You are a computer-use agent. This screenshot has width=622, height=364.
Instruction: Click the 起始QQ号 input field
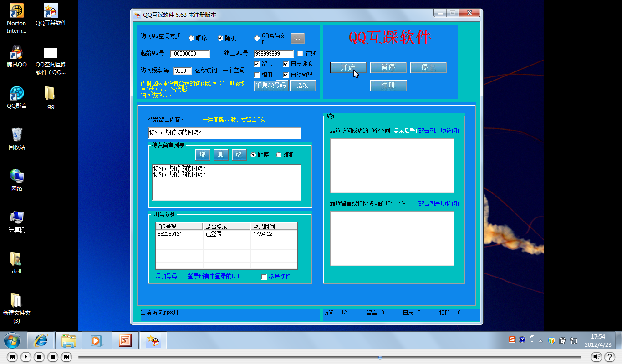(190, 54)
